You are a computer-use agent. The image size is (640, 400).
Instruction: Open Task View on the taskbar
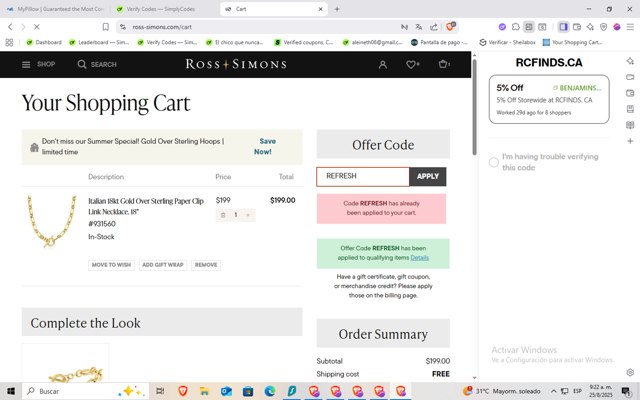coord(160,391)
